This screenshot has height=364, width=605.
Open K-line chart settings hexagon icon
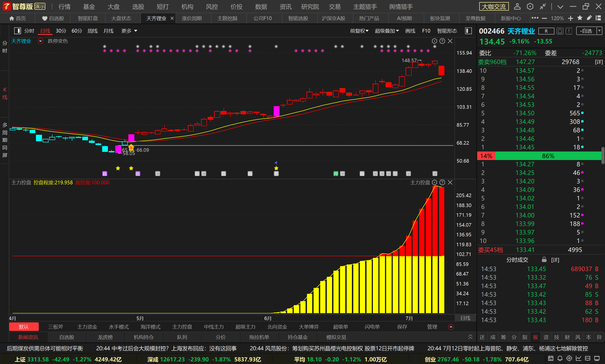pyautogui.click(x=434, y=41)
